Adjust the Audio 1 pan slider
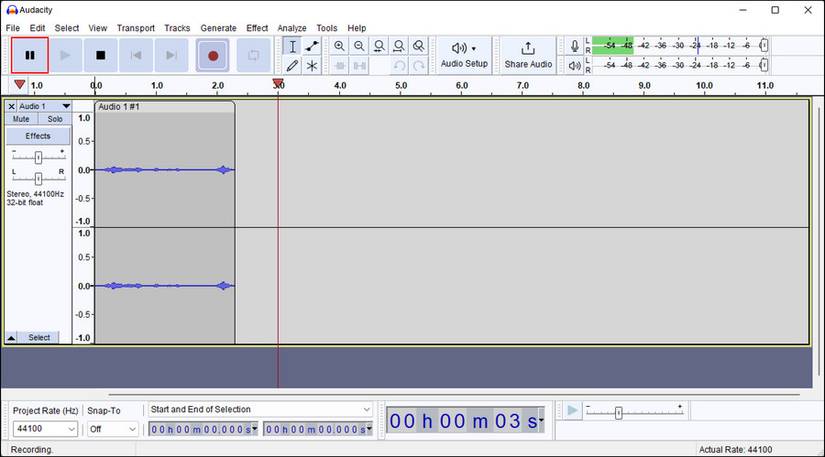Image resolution: width=825 pixels, height=457 pixels. pyautogui.click(x=38, y=179)
